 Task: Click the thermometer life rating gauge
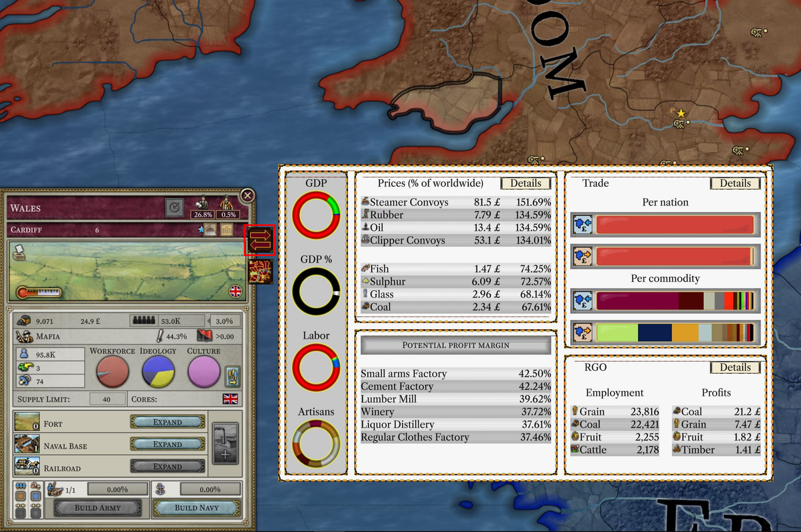click(39, 292)
